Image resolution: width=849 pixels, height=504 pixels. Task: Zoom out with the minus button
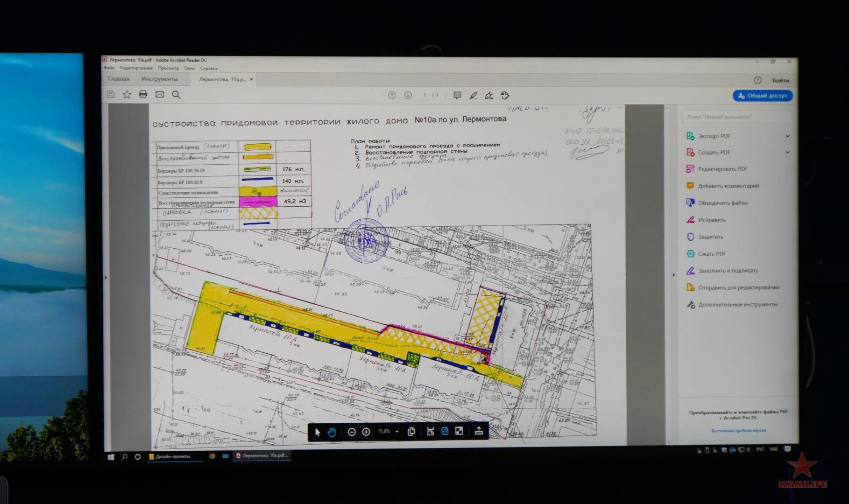352,432
